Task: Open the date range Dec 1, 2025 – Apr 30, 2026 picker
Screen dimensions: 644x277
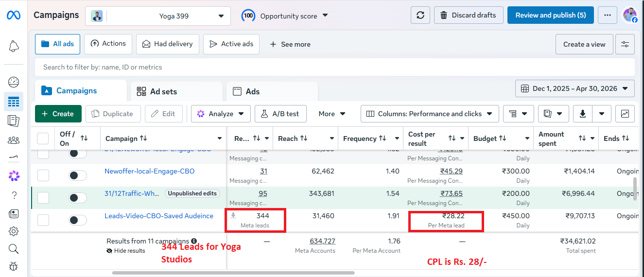Action: [575, 88]
